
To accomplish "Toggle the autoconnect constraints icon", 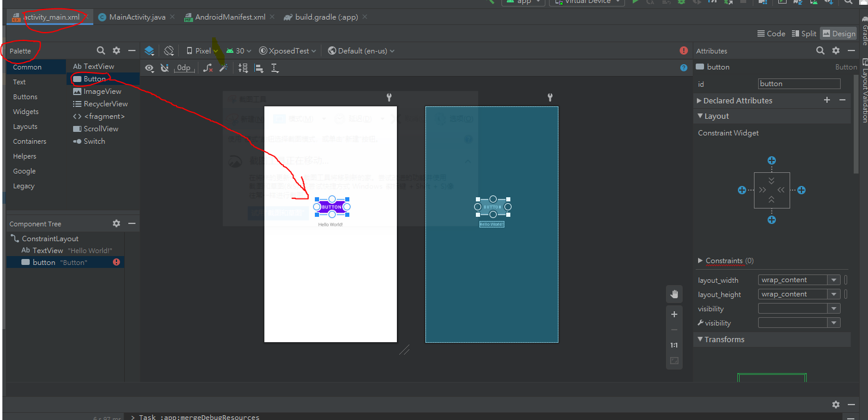I will click(165, 68).
